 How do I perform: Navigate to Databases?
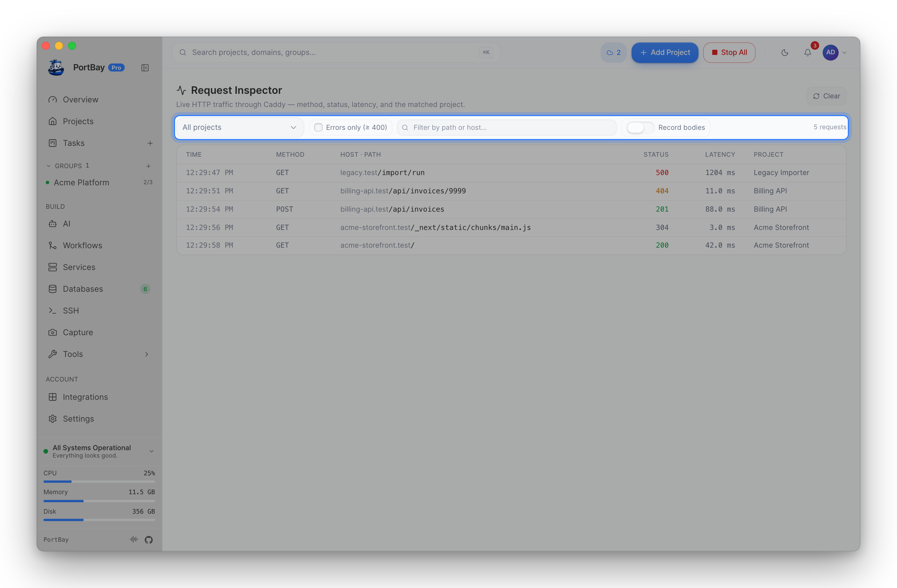point(100,289)
